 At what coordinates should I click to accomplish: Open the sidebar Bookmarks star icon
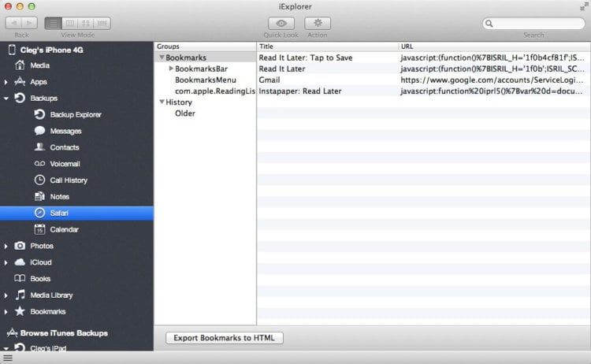(20, 311)
